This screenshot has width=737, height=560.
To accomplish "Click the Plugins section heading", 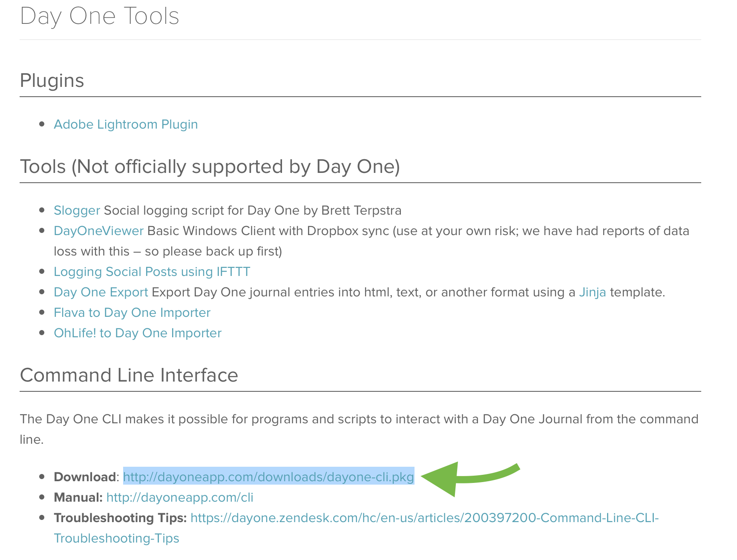I will pyautogui.click(x=52, y=80).
